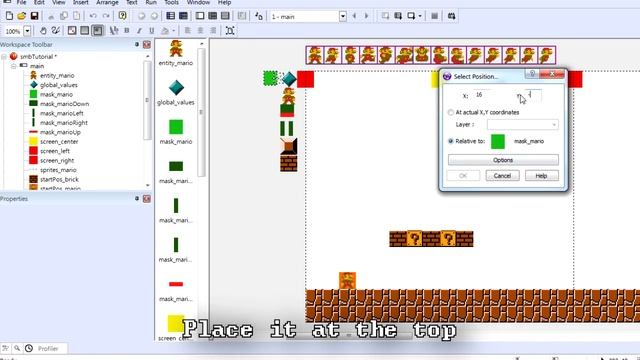640x360 pixels.
Task: Collapse the smbTutorial tree node
Action: point(4,57)
